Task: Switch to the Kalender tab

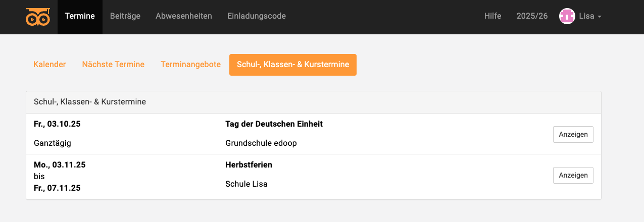Action: [x=49, y=65]
